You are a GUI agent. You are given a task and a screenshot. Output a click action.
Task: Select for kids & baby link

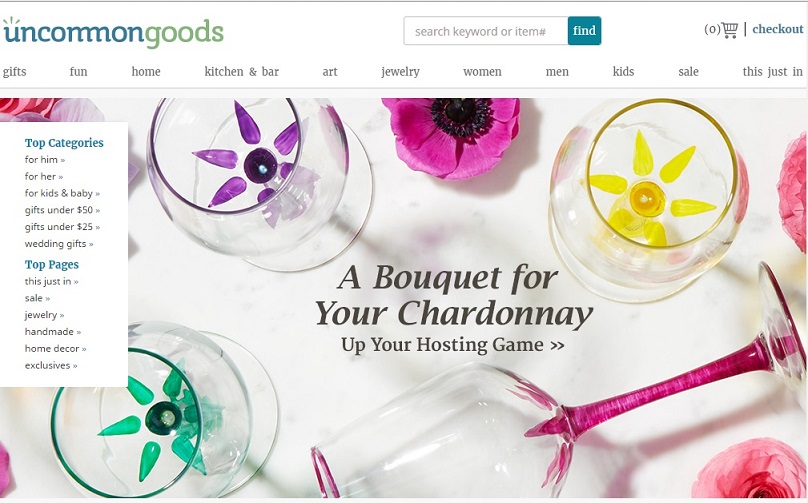tap(62, 193)
